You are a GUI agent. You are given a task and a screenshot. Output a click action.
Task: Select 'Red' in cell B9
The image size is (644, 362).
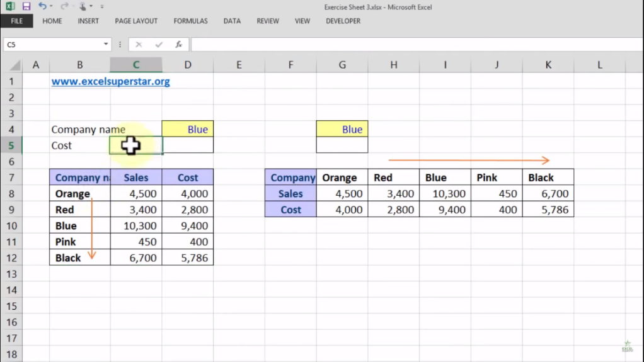click(x=79, y=210)
